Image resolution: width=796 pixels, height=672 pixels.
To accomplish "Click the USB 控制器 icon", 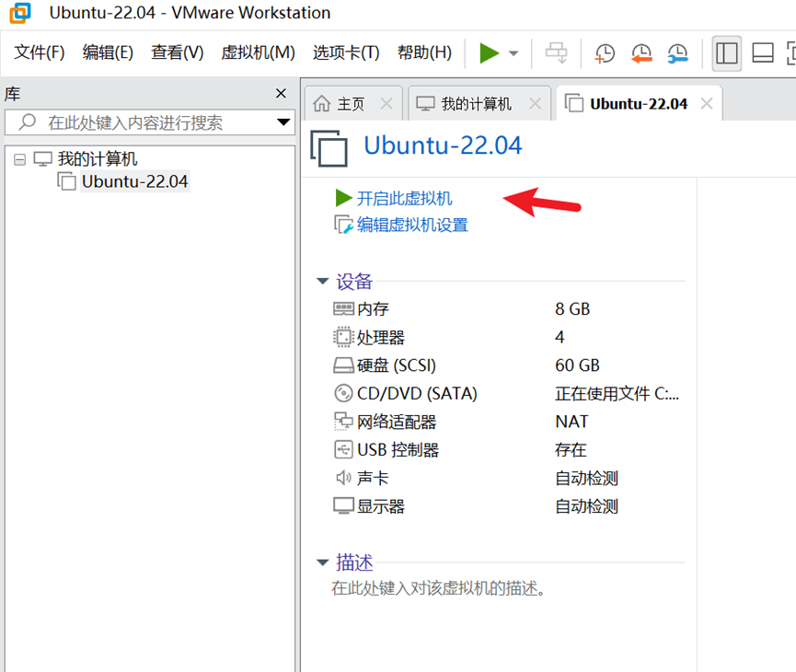I will pos(343,449).
